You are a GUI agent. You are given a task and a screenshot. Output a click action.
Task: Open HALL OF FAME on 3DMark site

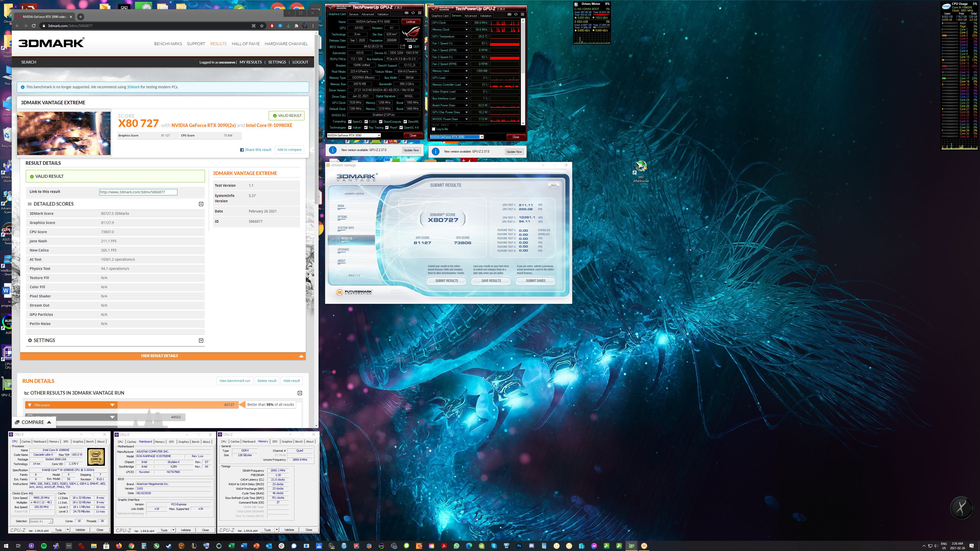[x=246, y=44]
